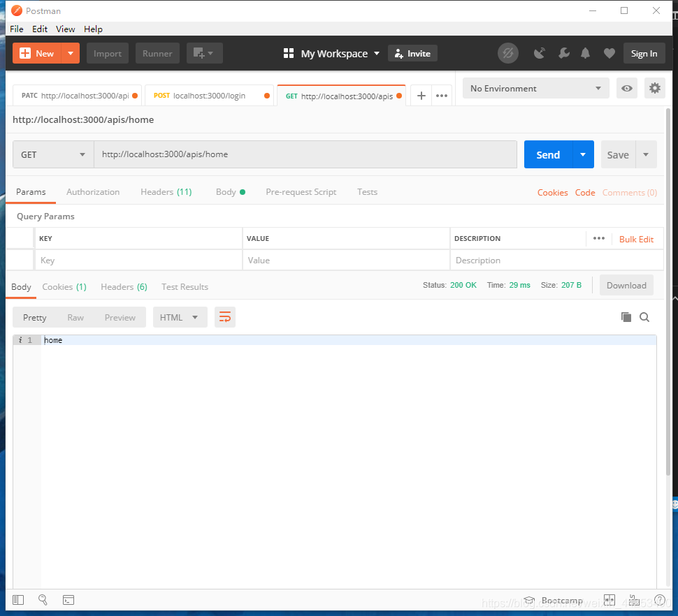
Task: Open the request Body tab
Action: (231, 192)
